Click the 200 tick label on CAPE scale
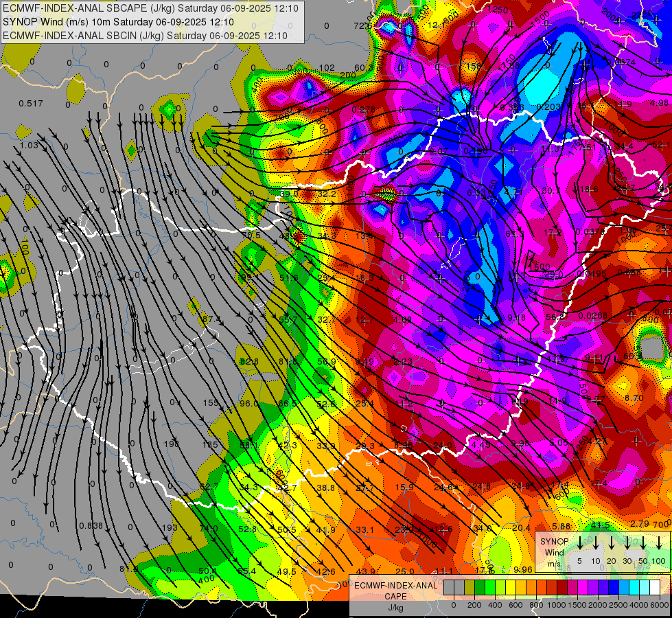Viewport: 672px width, 618px height. [x=474, y=605]
